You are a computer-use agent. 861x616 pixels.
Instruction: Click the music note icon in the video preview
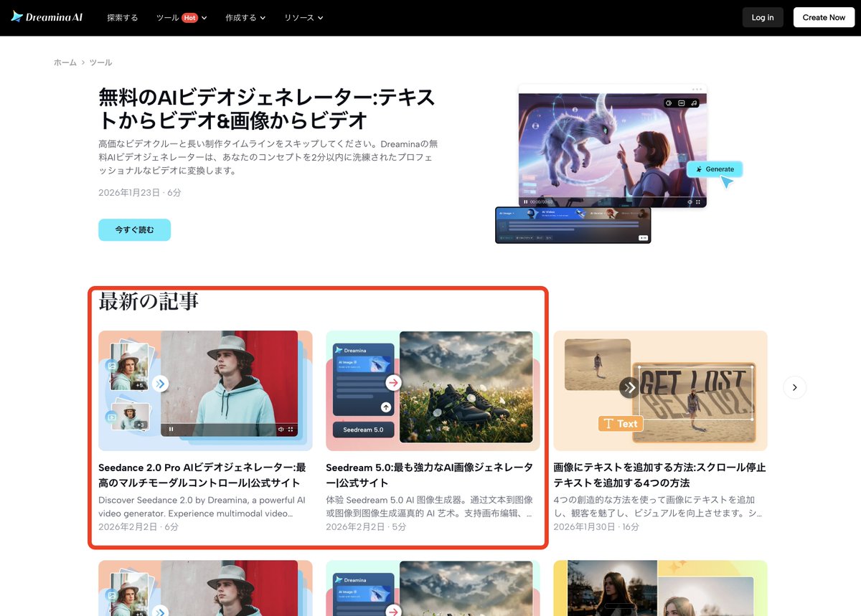tap(693, 103)
